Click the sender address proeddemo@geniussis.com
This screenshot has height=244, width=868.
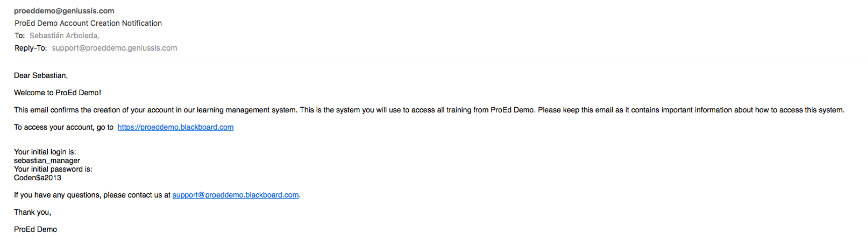click(x=64, y=11)
